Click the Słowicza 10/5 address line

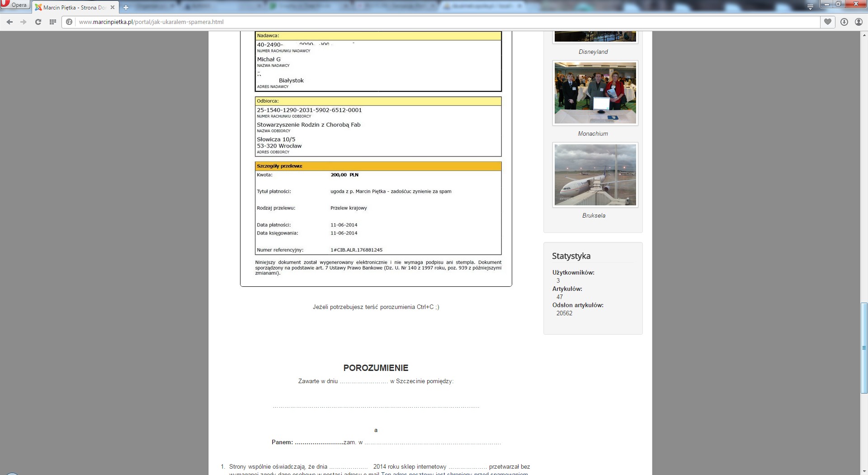(276, 139)
